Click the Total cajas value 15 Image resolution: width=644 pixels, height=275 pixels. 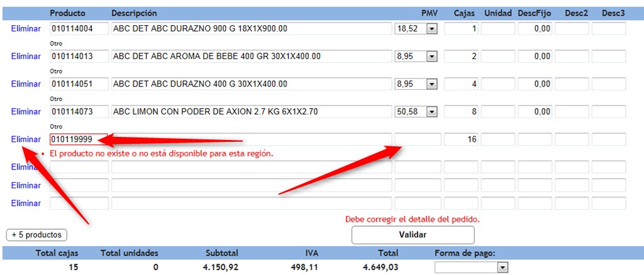tap(72, 267)
